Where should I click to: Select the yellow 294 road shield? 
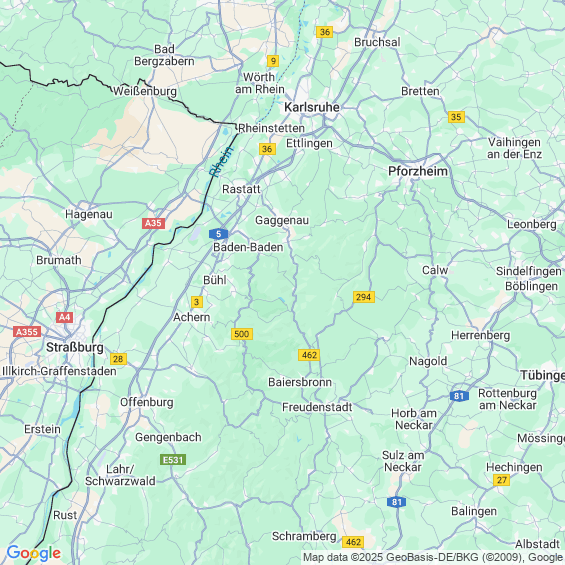pyautogui.click(x=364, y=297)
